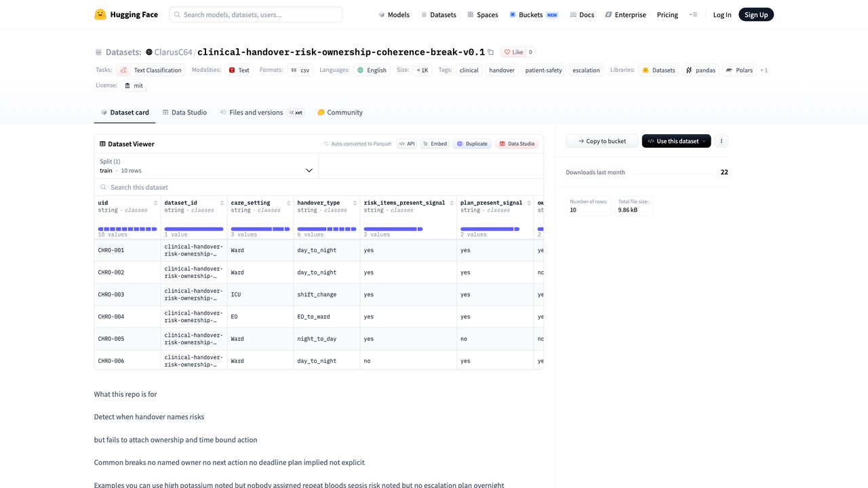The image size is (868, 488).
Task: Select the Text Classification task tag
Action: point(151,70)
